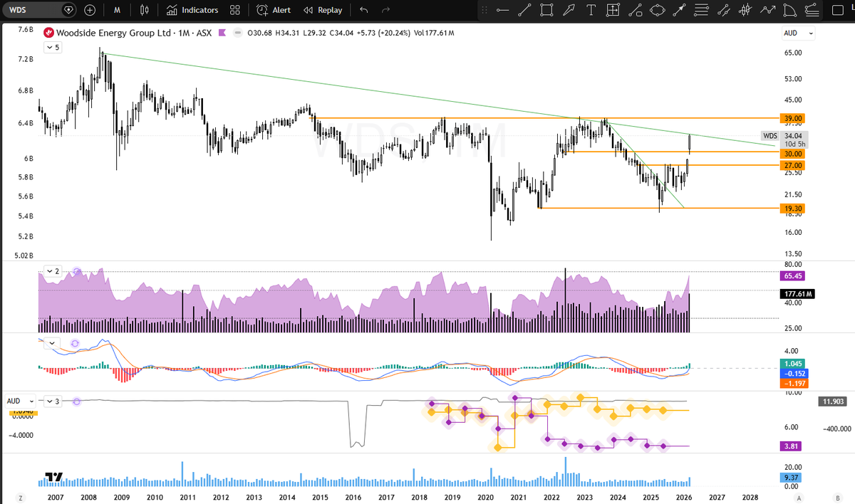Click the 2026 year on time axis
855x504 pixels.
pyautogui.click(x=683, y=497)
